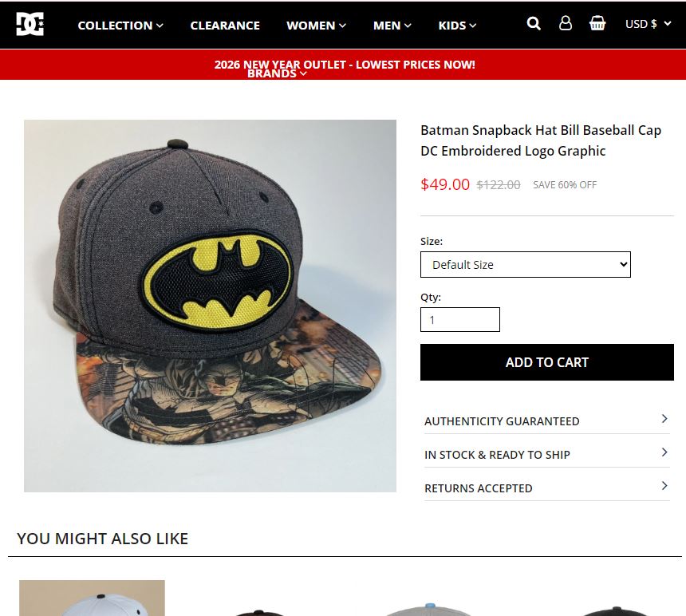Open the Size dropdown

point(525,264)
